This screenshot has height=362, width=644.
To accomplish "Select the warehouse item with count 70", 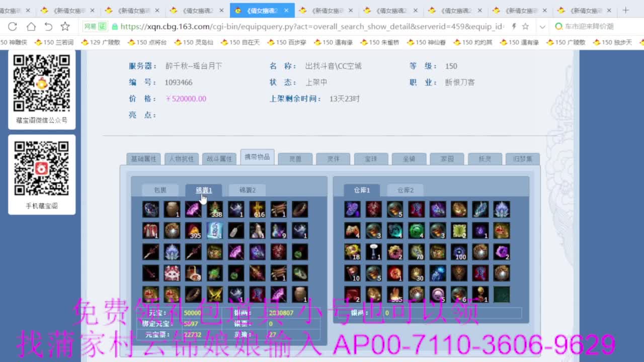I will point(416,252).
